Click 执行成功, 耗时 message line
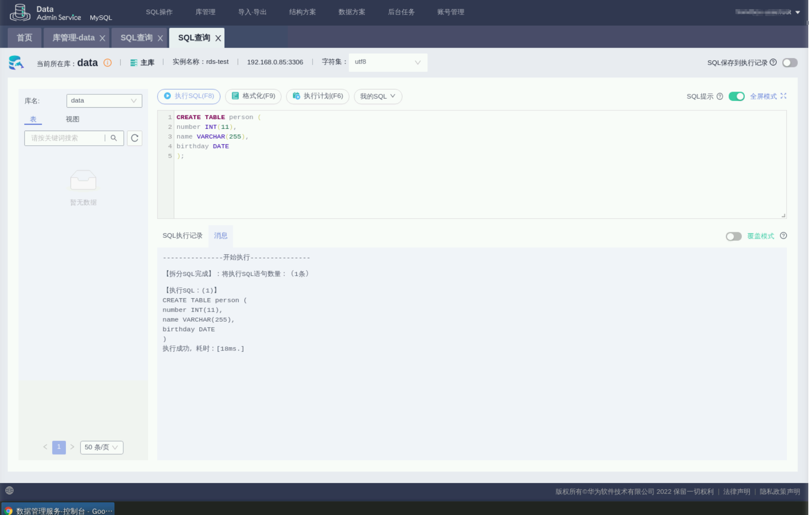812x515 pixels. [203, 349]
